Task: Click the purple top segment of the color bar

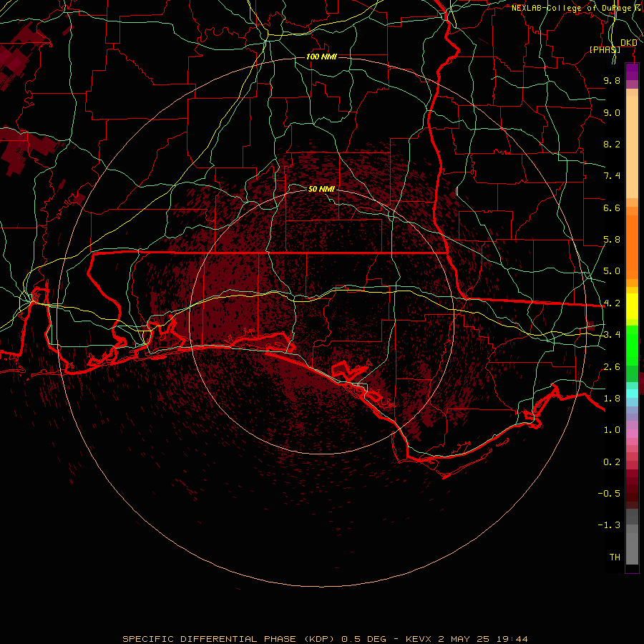Action: click(632, 72)
